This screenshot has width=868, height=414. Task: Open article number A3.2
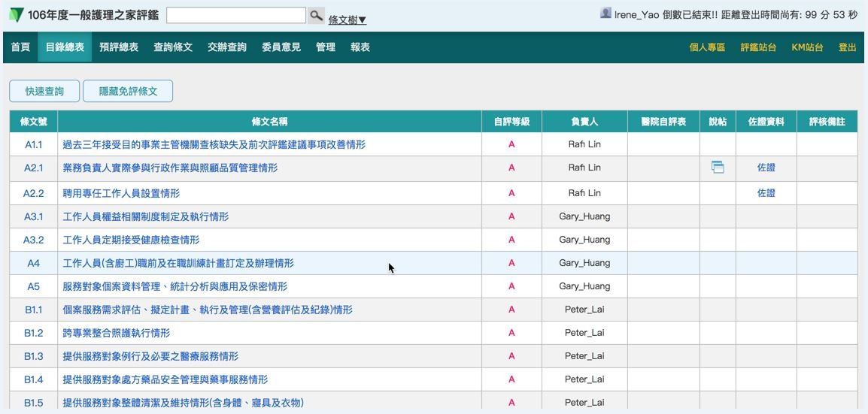click(33, 240)
